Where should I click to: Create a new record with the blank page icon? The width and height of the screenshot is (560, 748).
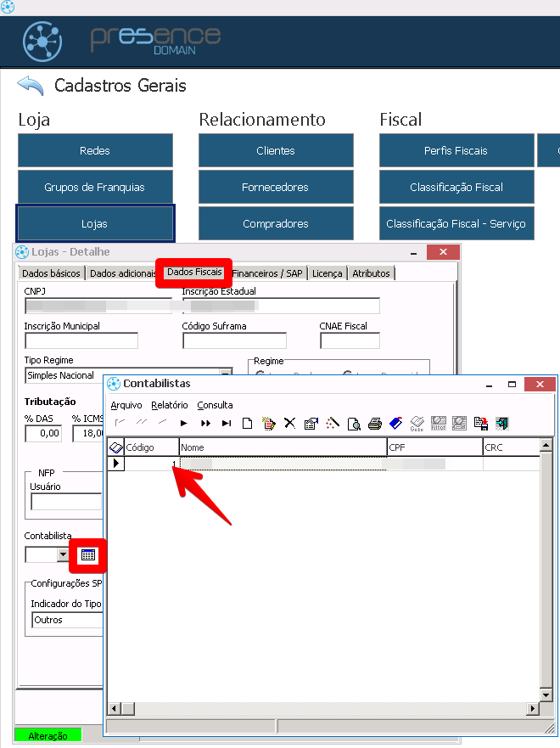click(x=248, y=423)
